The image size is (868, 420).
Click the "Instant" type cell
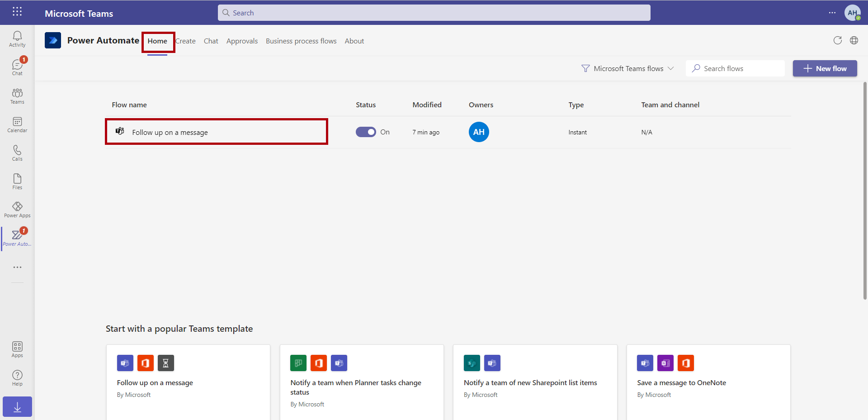click(578, 133)
